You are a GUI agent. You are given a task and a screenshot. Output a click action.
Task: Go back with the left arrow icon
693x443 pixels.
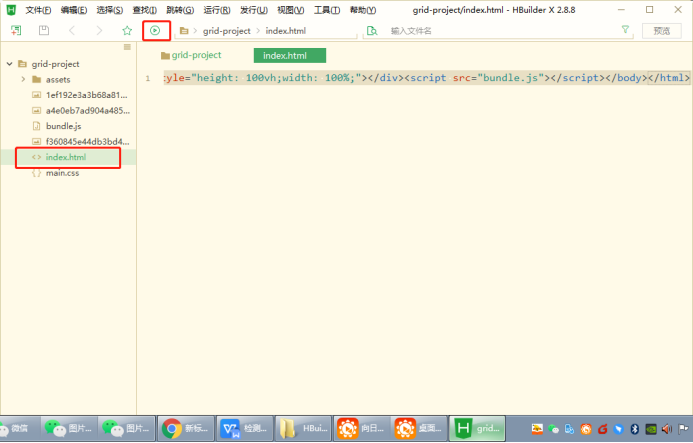click(x=72, y=31)
